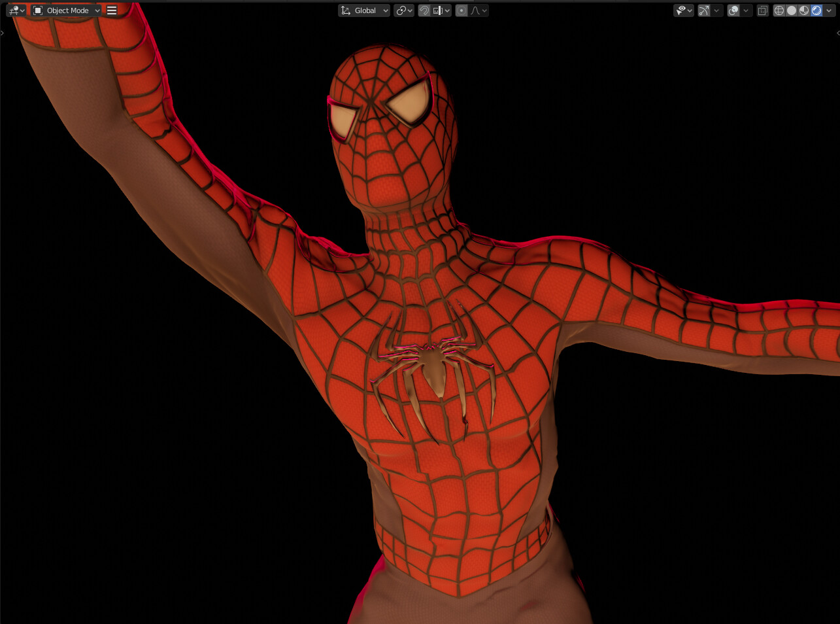840x624 pixels.
Task: Open the viewport shading options dropdown
Action: coord(829,10)
